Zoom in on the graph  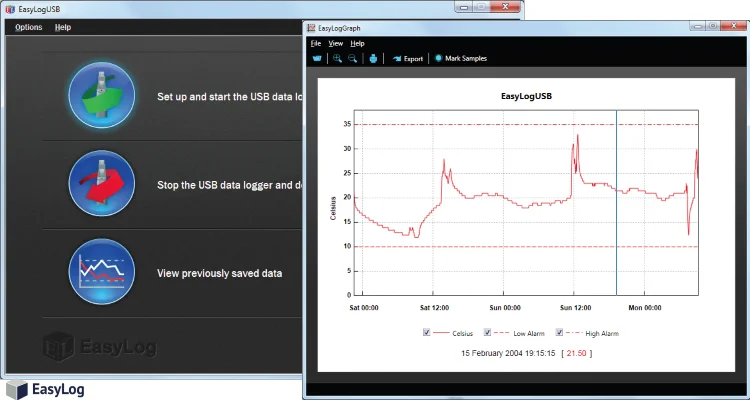(x=338, y=58)
